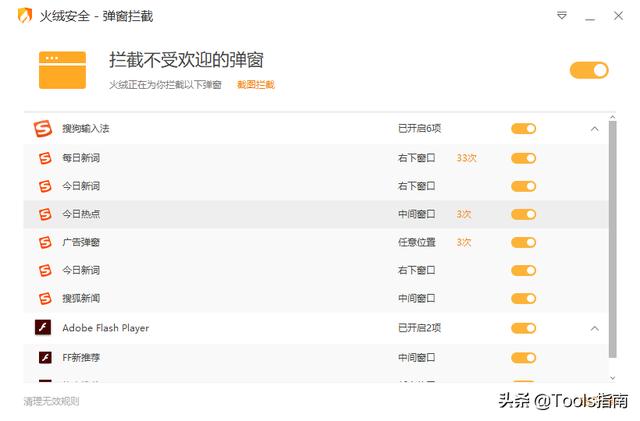Image resolution: width=640 pixels, height=421 pixels.
Task: Select the 今日热点 rule name
Action: point(81,214)
